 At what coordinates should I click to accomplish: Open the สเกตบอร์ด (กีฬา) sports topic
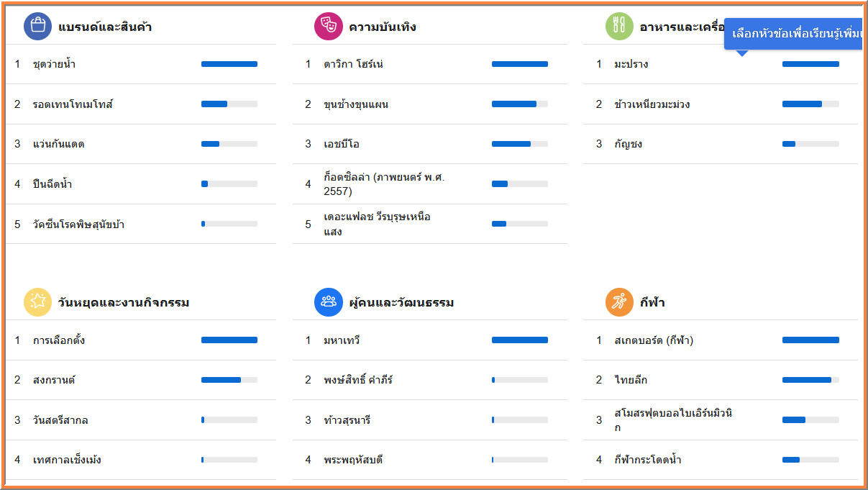(654, 340)
